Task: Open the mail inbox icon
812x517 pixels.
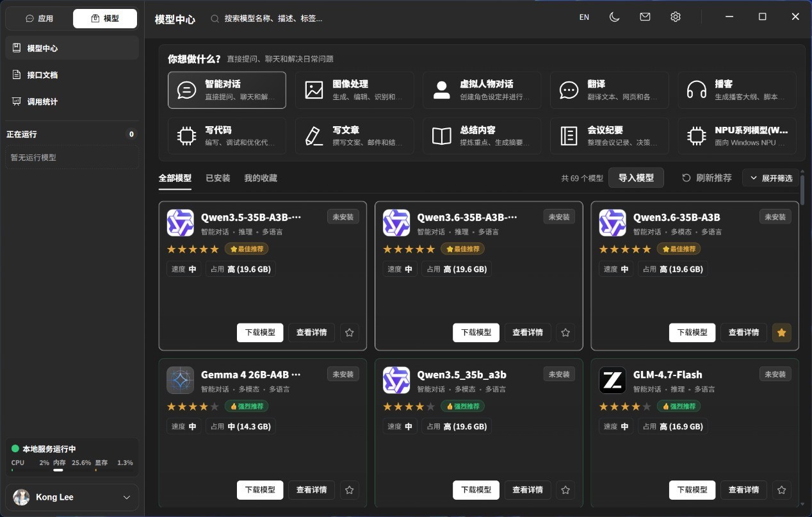Action: (x=645, y=17)
